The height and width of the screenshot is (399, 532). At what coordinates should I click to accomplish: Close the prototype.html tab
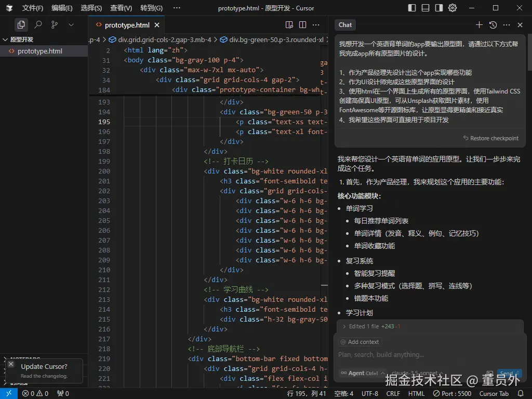tap(157, 25)
